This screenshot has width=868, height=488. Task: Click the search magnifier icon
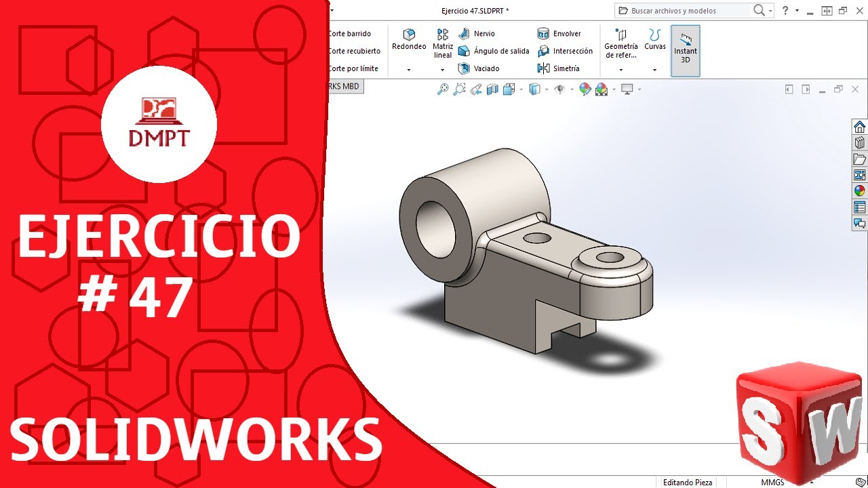point(759,10)
